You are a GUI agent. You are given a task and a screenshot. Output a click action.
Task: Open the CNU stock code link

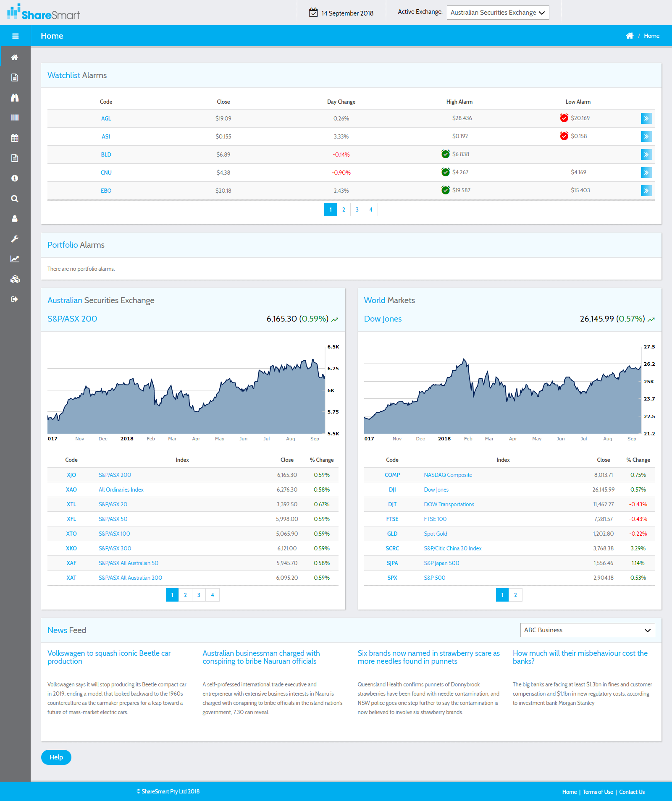tap(106, 173)
